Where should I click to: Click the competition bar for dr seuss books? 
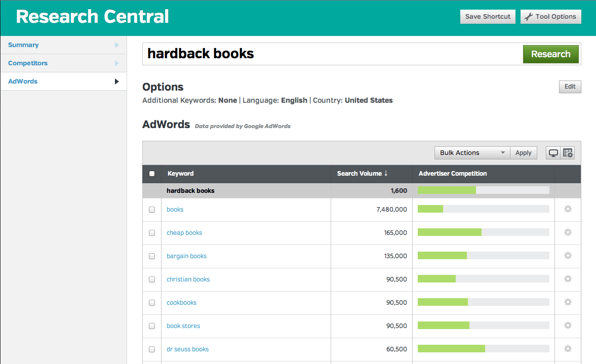484,349
